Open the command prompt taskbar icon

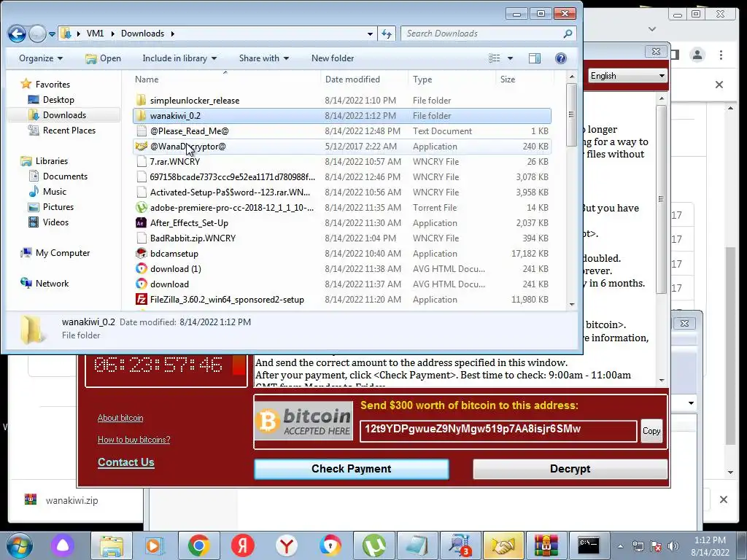click(589, 545)
